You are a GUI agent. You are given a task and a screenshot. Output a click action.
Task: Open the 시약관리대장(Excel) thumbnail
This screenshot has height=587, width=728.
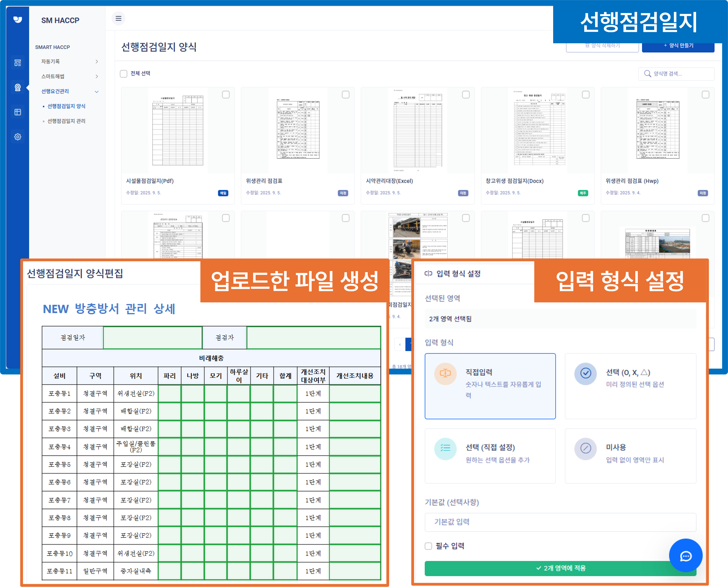[417, 130]
